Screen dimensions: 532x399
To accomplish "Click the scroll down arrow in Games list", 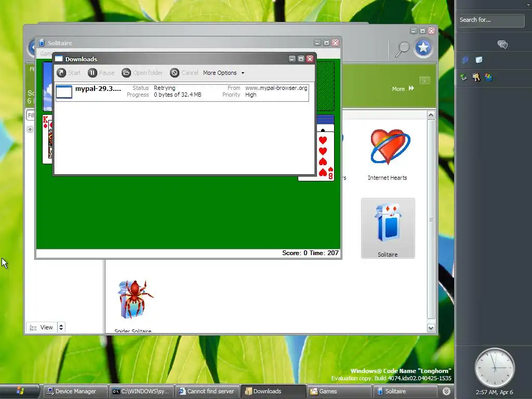I will tap(431, 328).
